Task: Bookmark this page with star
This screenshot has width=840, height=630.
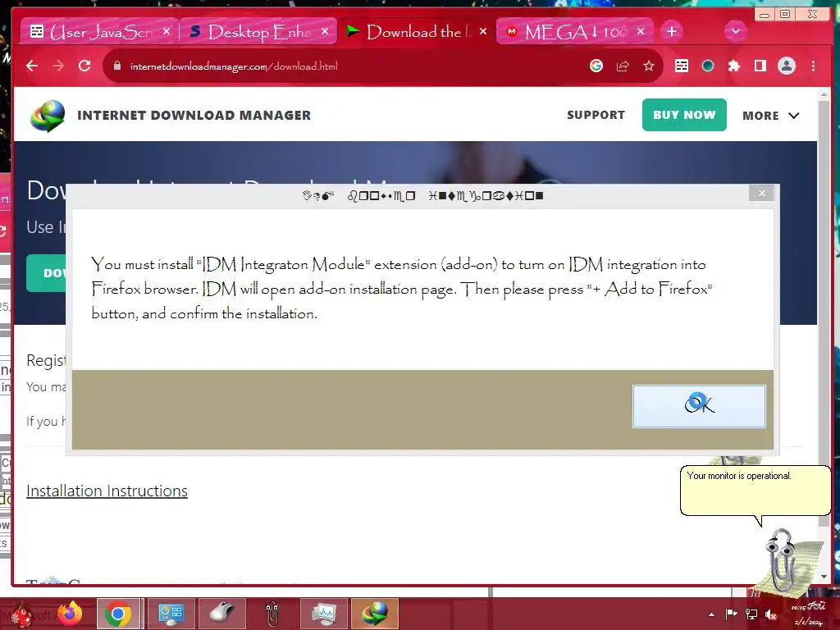Action: 649,66
